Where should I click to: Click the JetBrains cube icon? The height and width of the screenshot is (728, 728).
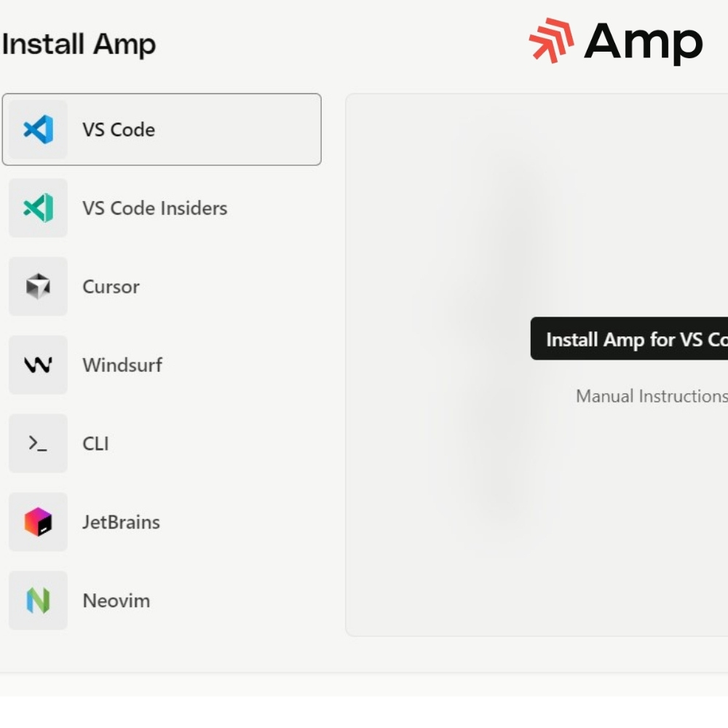pos(38,522)
